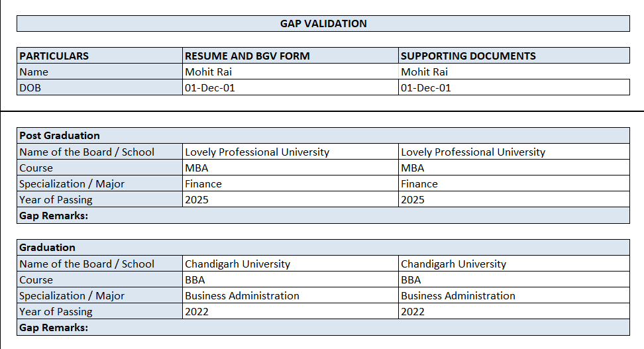Viewport: 644px width, 349px height.
Task: Click BBA cell in Resume column
Action: coord(290,280)
